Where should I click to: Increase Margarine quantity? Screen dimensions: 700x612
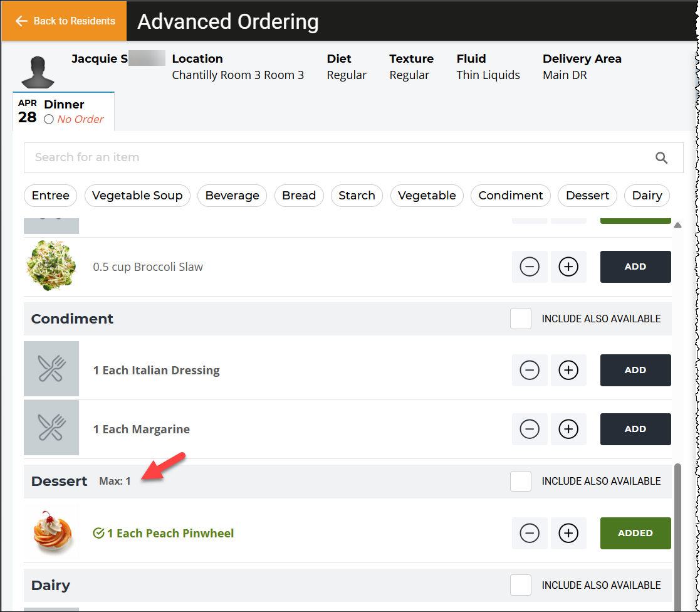coord(568,430)
